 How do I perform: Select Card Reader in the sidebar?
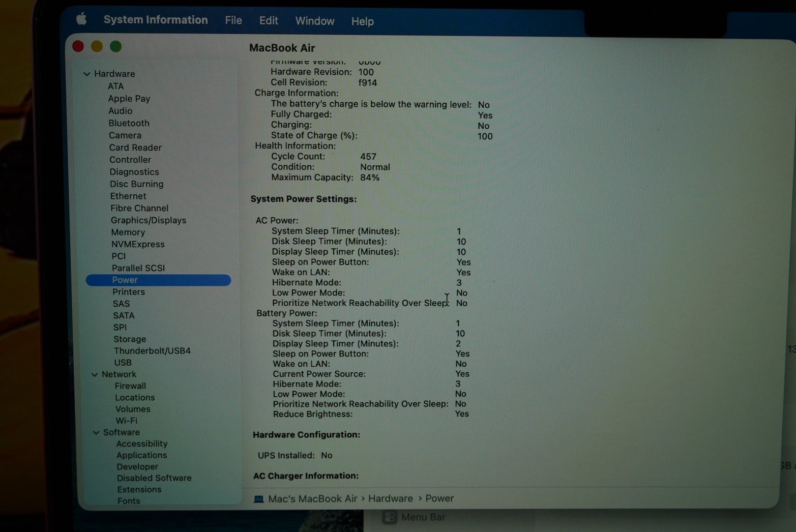[x=135, y=147]
